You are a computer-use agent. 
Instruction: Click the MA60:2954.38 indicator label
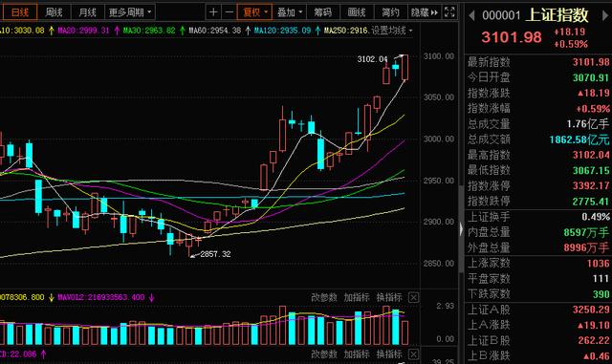215,31
